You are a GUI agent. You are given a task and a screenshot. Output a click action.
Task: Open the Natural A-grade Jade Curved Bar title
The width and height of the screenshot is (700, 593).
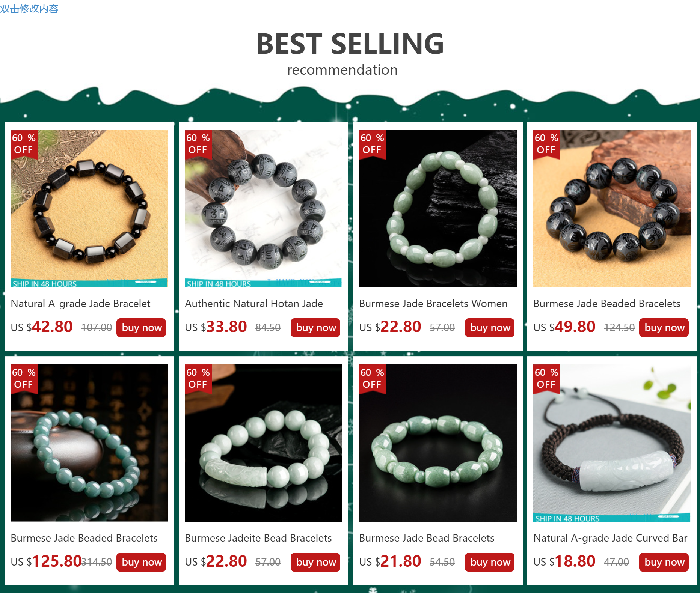point(611,538)
